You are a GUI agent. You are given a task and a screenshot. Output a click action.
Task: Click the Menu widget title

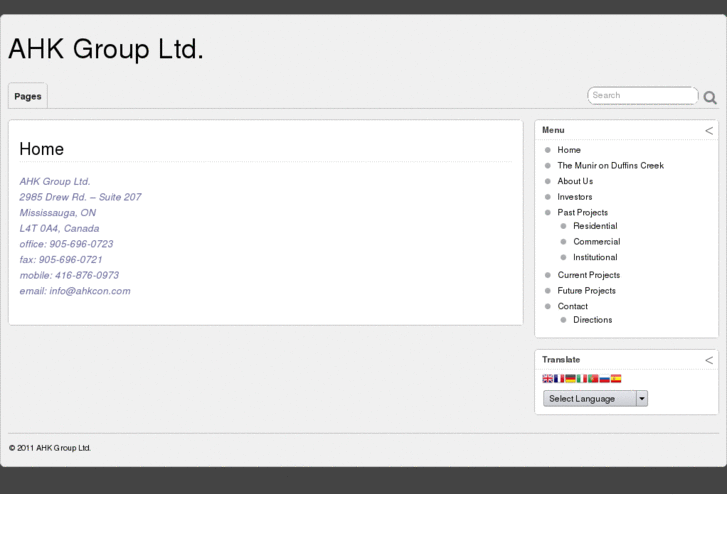[553, 130]
